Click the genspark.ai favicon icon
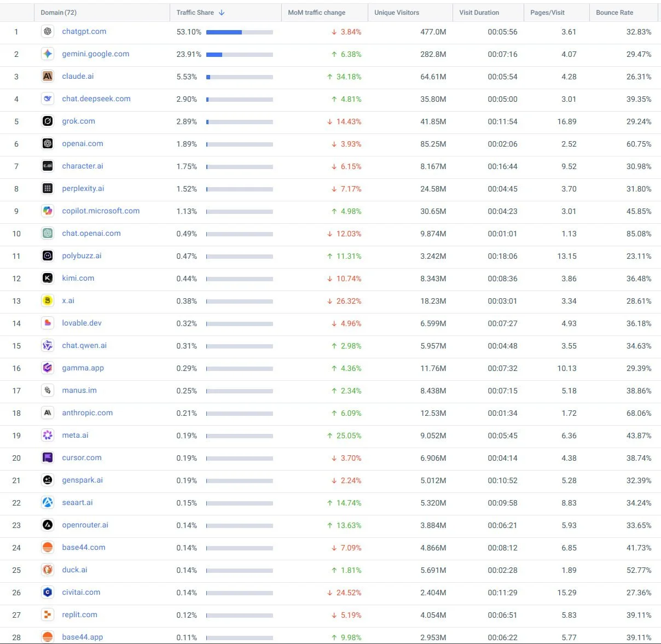The height and width of the screenshot is (644, 661). pos(48,480)
